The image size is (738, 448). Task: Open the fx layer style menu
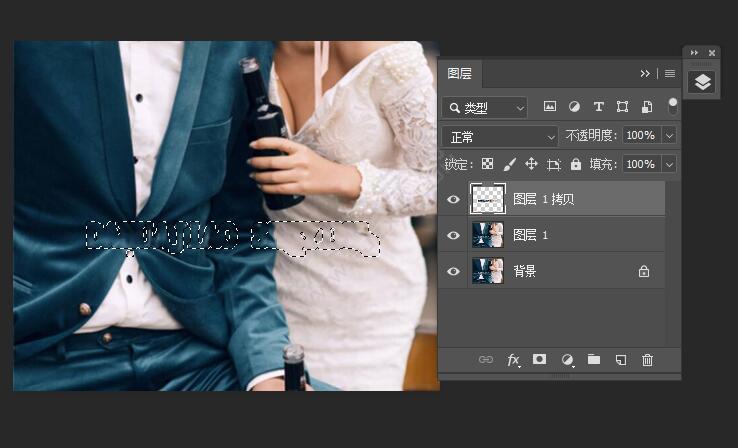coord(513,360)
